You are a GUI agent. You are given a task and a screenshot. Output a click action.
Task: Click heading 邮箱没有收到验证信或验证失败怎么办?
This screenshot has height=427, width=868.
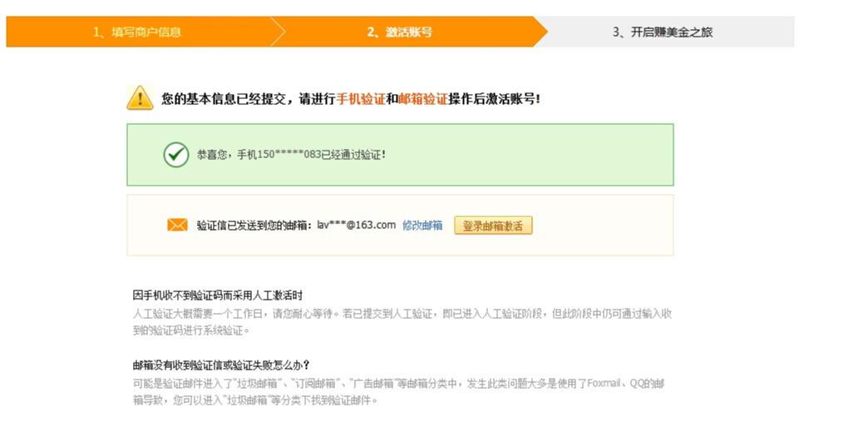tap(221, 365)
